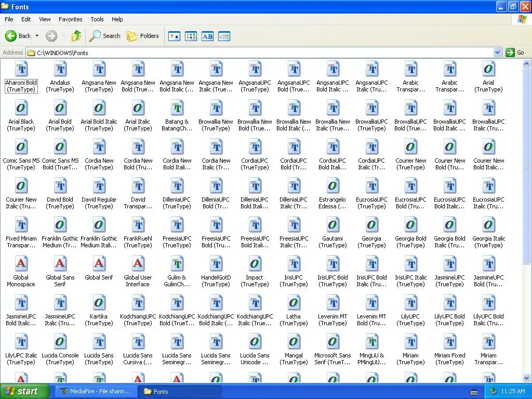This screenshot has height=399, width=532.
Task: Click the Back button
Action: point(18,36)
